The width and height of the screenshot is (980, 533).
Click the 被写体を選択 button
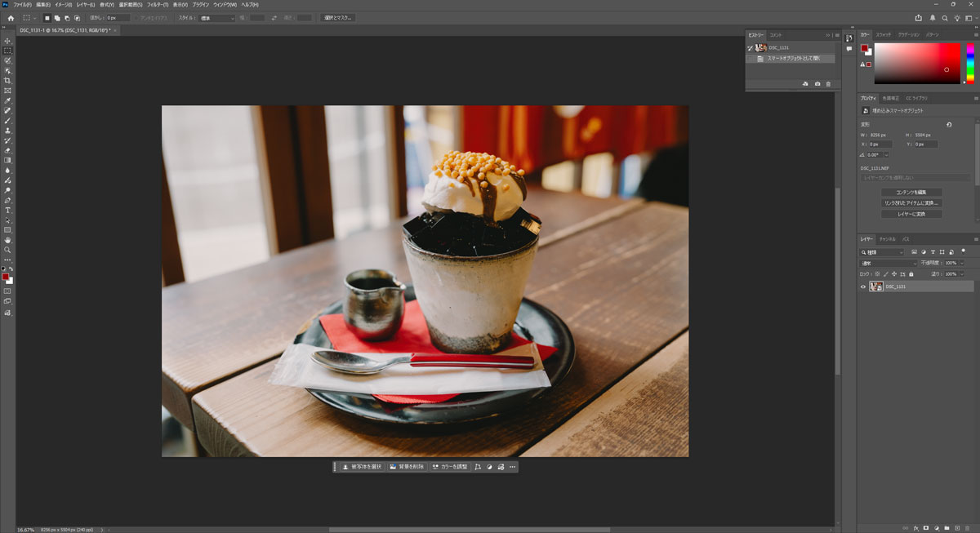point(362,467)
